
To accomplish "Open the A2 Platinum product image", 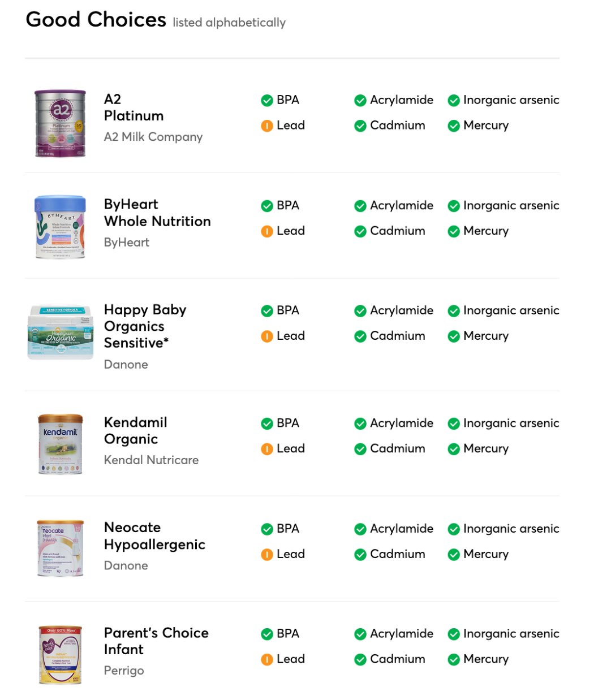I will tap(60, 123).
